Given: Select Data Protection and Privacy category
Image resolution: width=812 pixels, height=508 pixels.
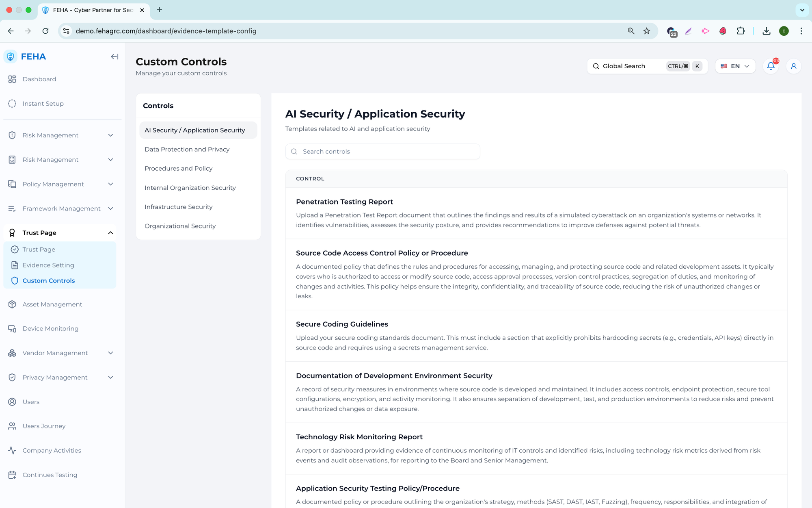Looking at the screenshot, I should pyautogui.click(x=187, y=150).
